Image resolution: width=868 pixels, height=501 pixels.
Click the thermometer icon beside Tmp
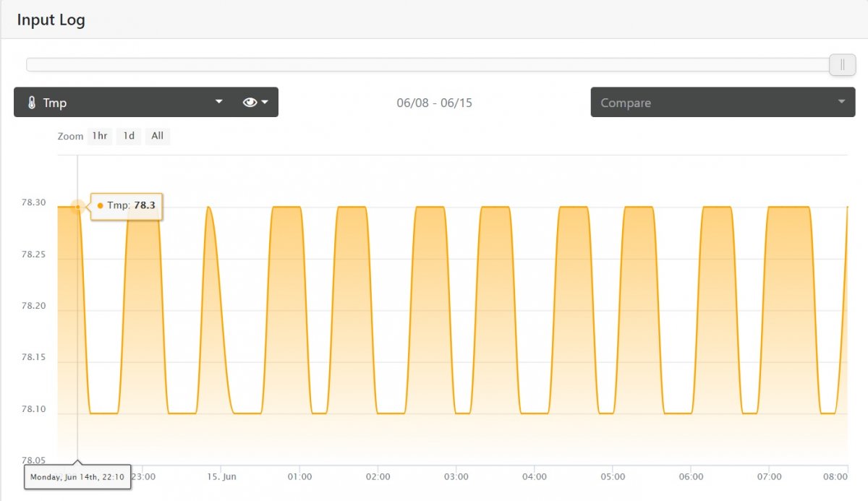point(31,103)
